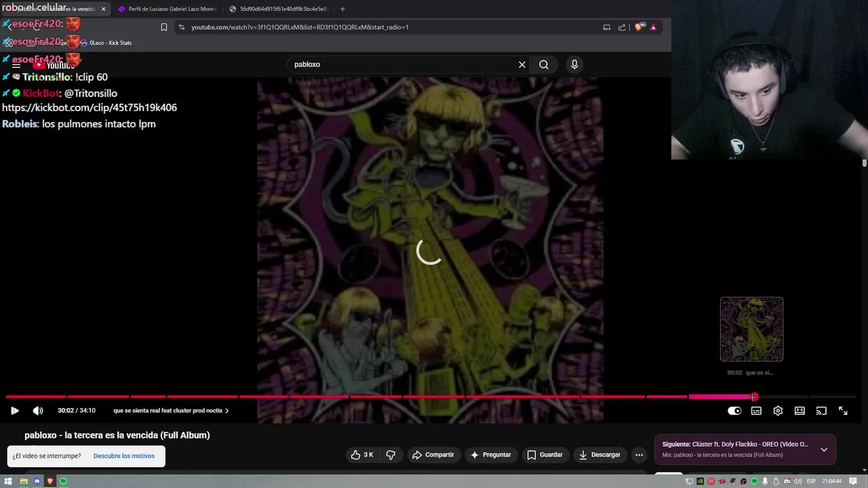Dislike the video with thumbs down

coord(391,455)
